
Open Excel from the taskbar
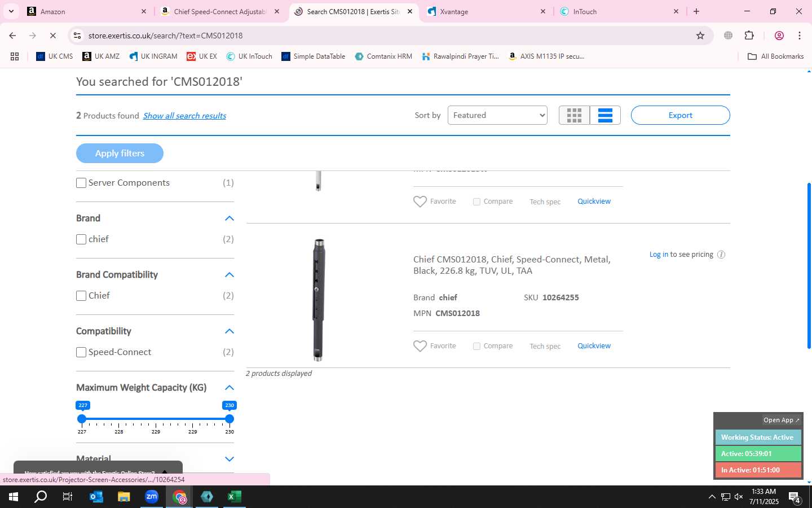point(235,497)
